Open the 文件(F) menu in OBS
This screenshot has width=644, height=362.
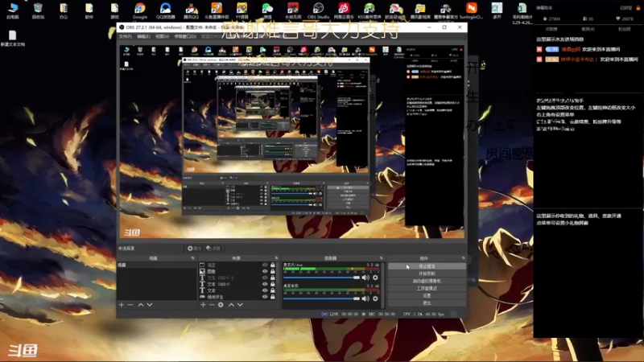[x=126, y=36]
